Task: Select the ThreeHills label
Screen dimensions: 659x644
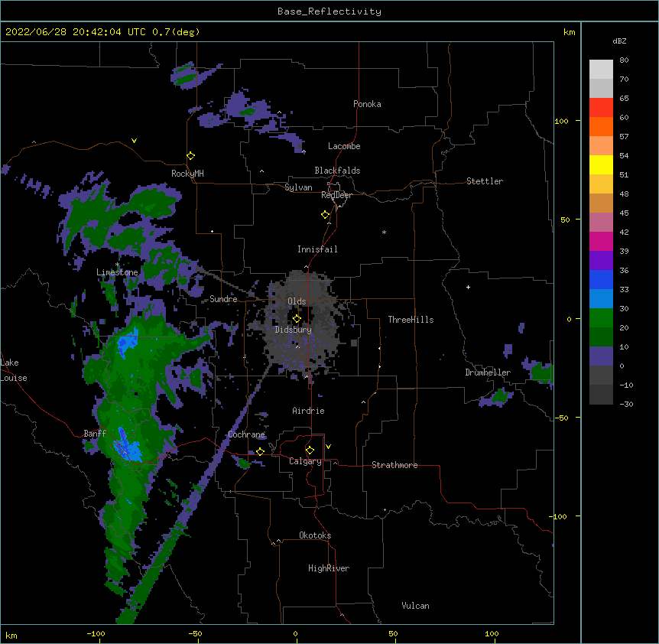Action: tap(411, 320)
